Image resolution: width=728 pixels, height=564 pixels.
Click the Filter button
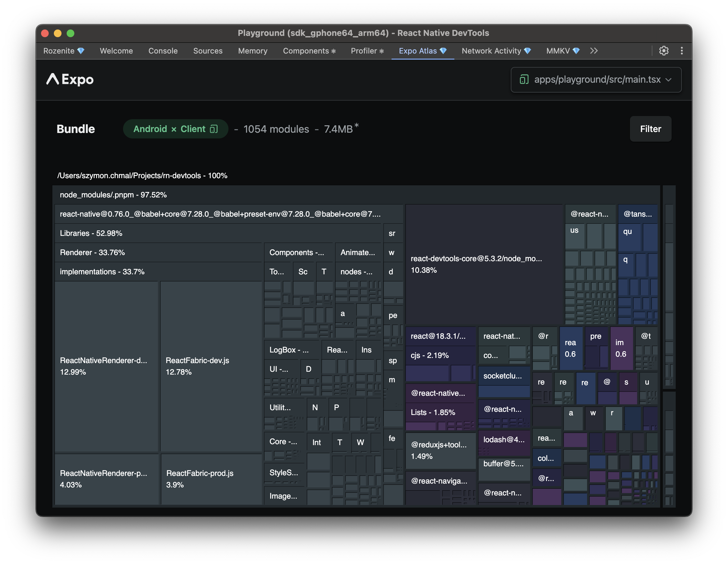pos(650,129)
